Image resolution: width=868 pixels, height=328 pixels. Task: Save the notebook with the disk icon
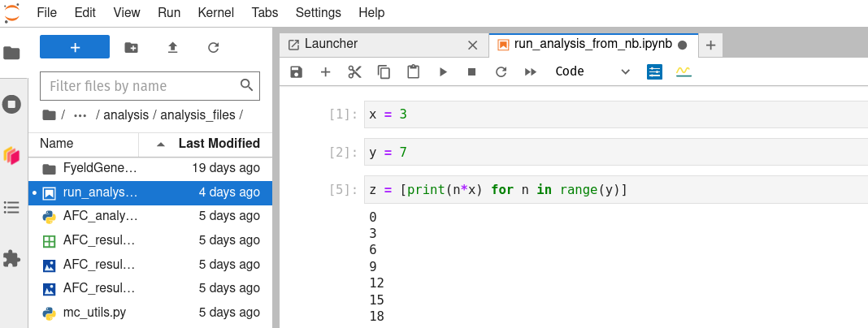(296, 72)
